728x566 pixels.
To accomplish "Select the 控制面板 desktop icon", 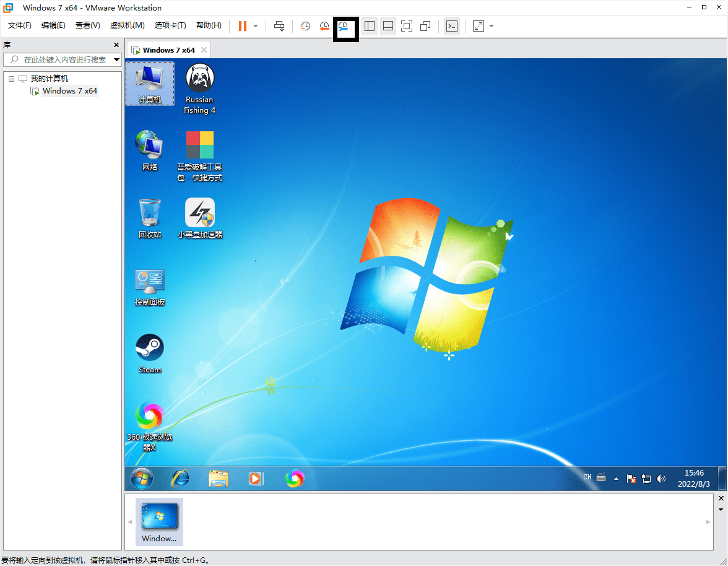I will pos(150,287).
